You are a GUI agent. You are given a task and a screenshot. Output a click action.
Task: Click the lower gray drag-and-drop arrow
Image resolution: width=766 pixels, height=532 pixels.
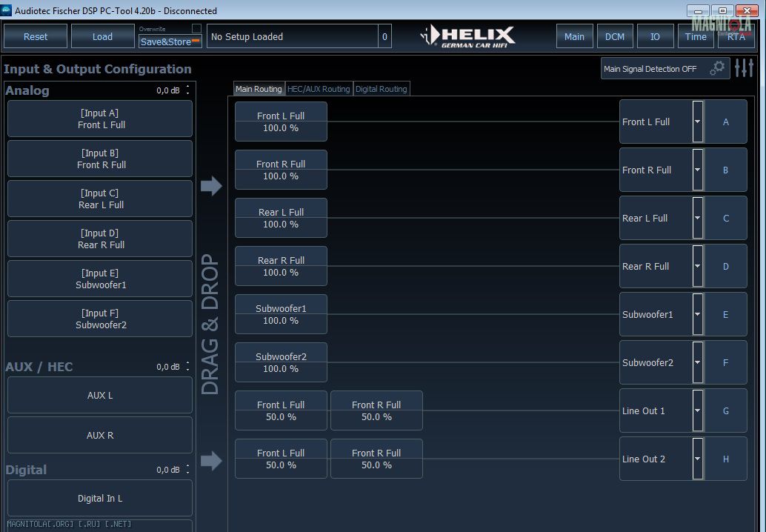click(x=211, y=461)
